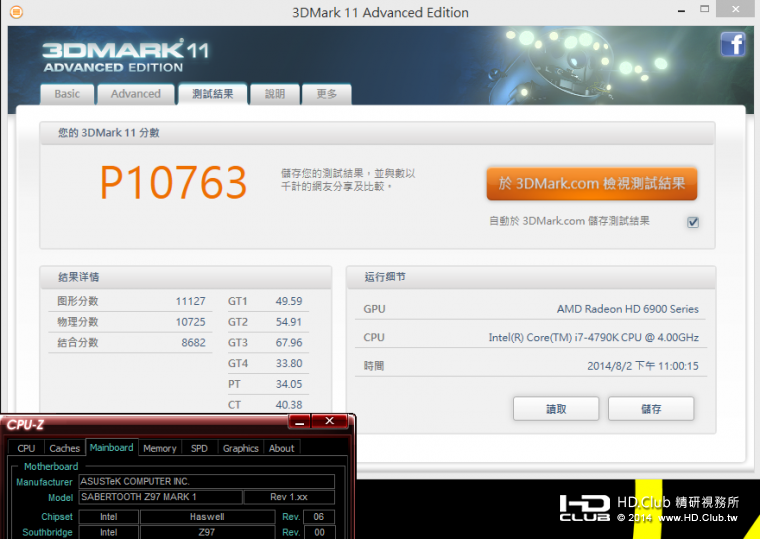Select the 測試結果 tab

(213, 94)
